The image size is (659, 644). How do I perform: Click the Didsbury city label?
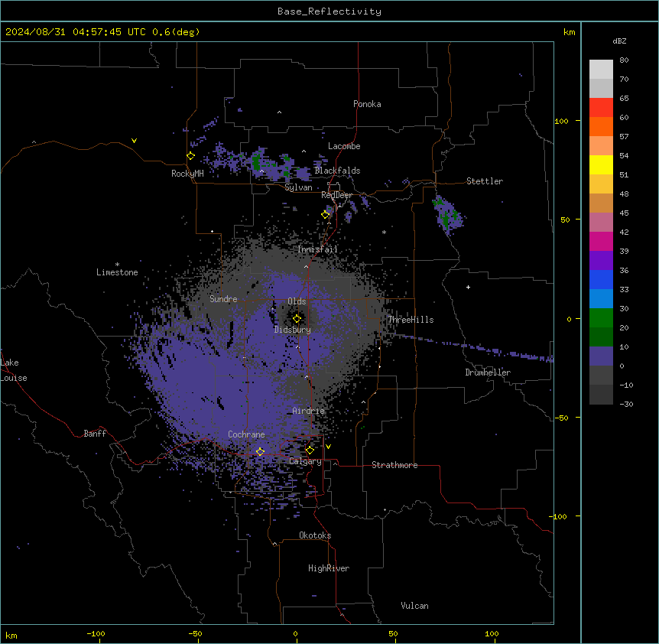tap(293, 330)
